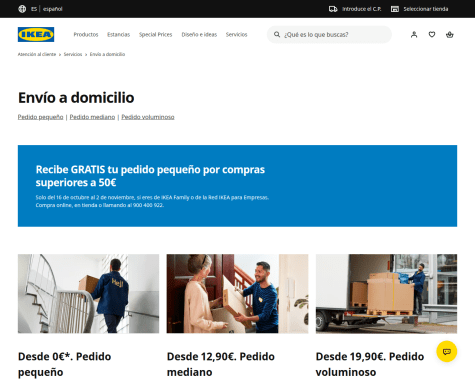Click the Envío a domicilio page title
This screenshot has height=380, width=475.
click(x=76, y=98)
